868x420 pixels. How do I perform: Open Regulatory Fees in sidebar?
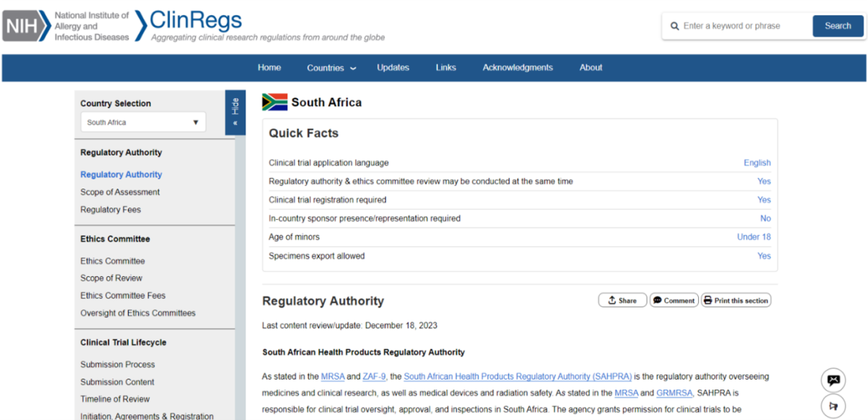coord(111,210)
